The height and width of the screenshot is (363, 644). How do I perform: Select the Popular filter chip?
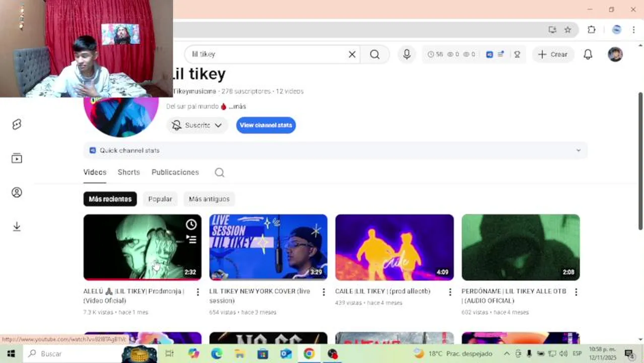click(x=160, y=199)
